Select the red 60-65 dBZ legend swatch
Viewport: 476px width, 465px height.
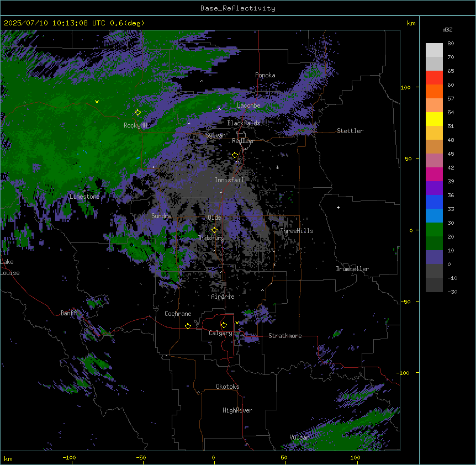point(434,78)
